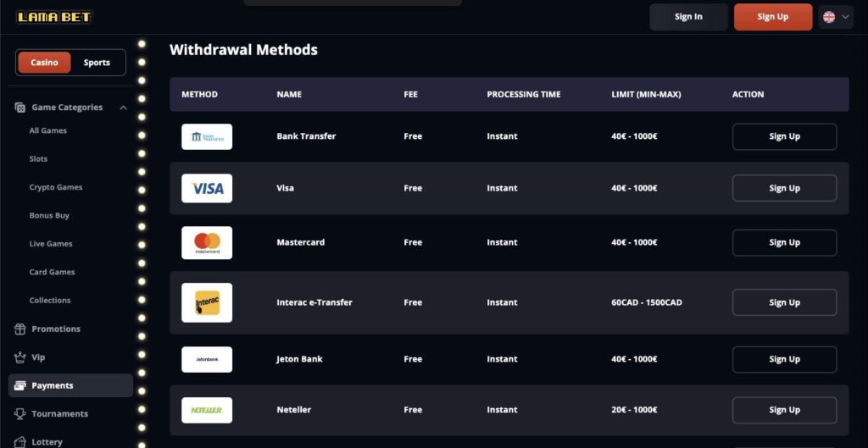
Task: Click the ACTION column header
Action: coord(748,95)
